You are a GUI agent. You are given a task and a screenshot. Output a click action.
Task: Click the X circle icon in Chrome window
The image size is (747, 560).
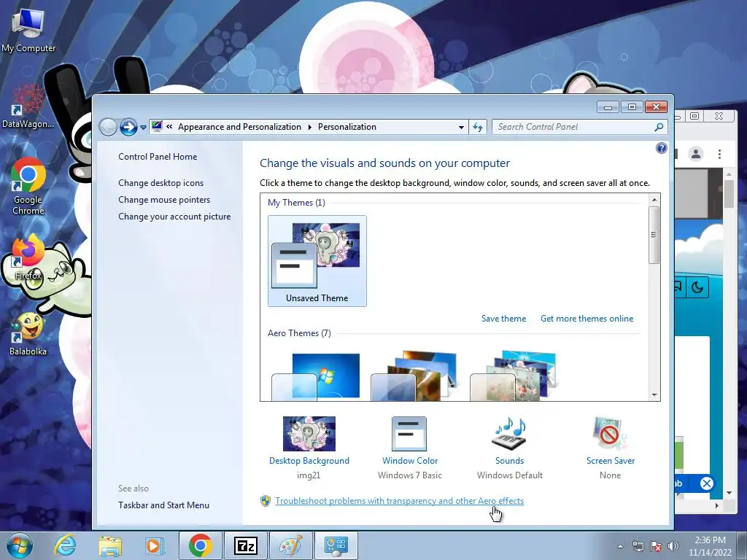point(706,484)
